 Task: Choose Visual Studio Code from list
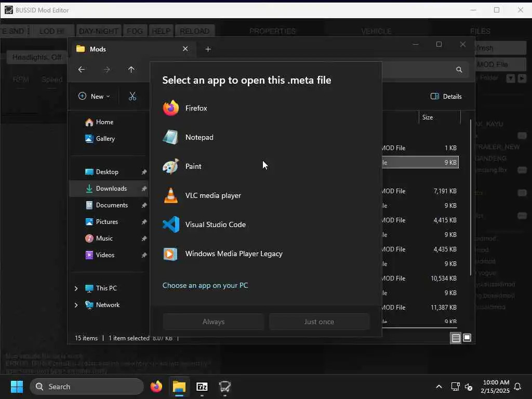click(x=265, y=224)
